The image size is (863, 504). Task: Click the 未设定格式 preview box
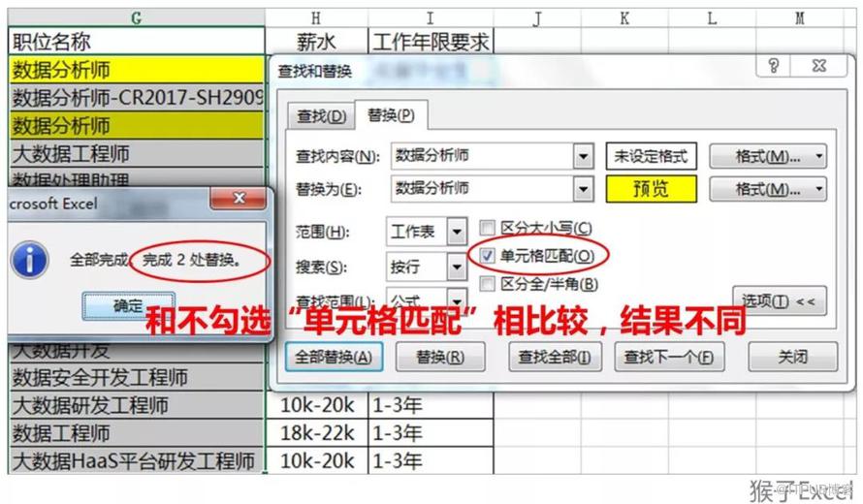click(x=651, y=156)
